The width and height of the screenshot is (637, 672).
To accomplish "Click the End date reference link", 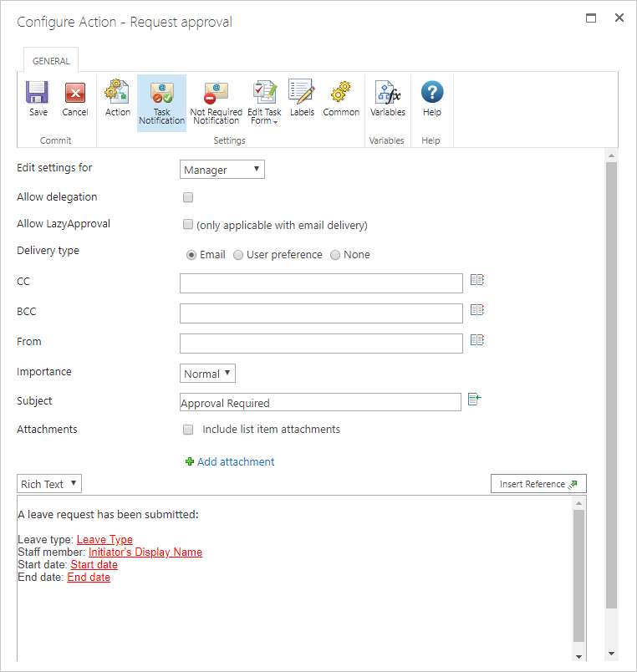I will (x=89, y=577).
